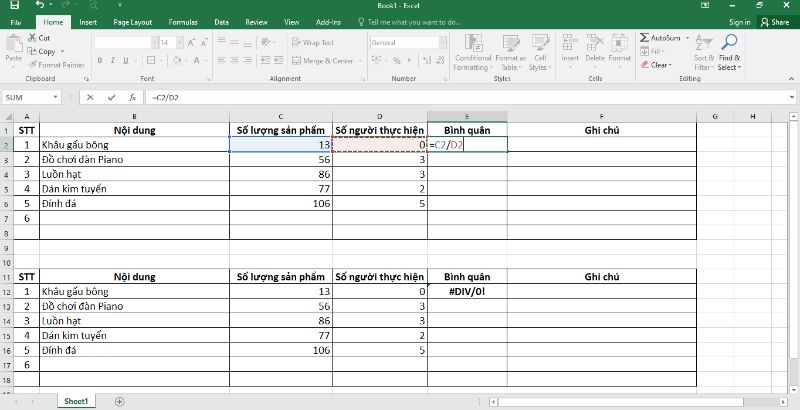The height and width of the screenshot is (410, 800).
Task: Switch to the Formulas ribbon tab
Action: pos(182,21)
